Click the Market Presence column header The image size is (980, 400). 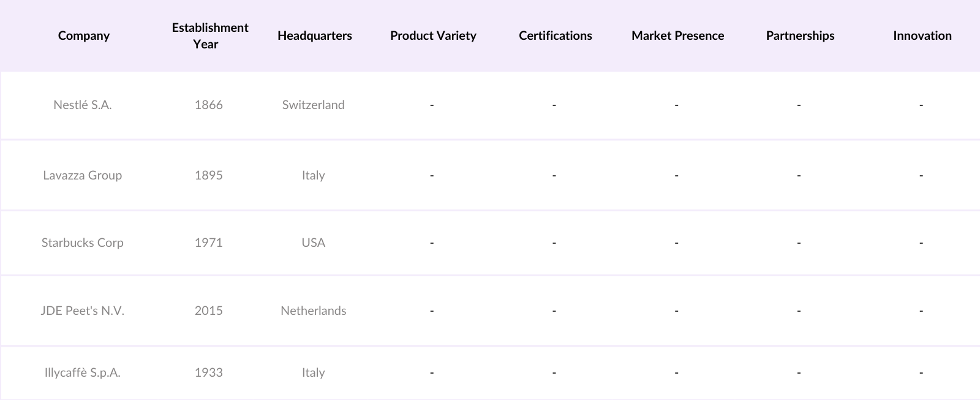(x=677, y=36)
